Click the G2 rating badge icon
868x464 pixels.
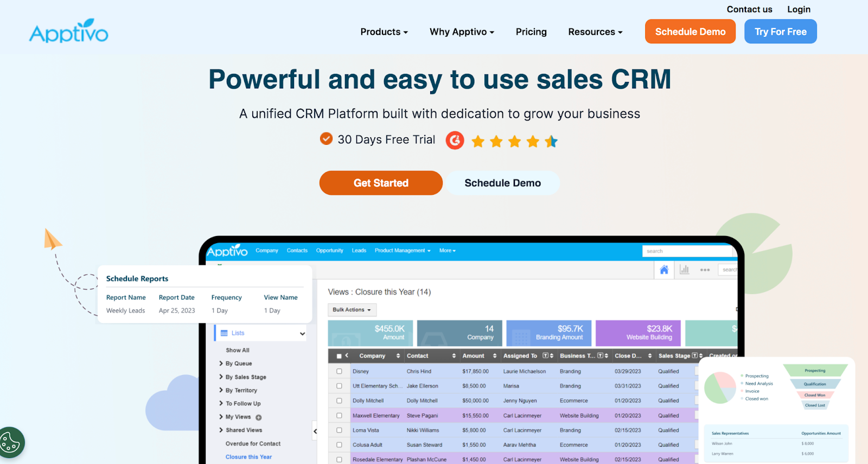455,141
